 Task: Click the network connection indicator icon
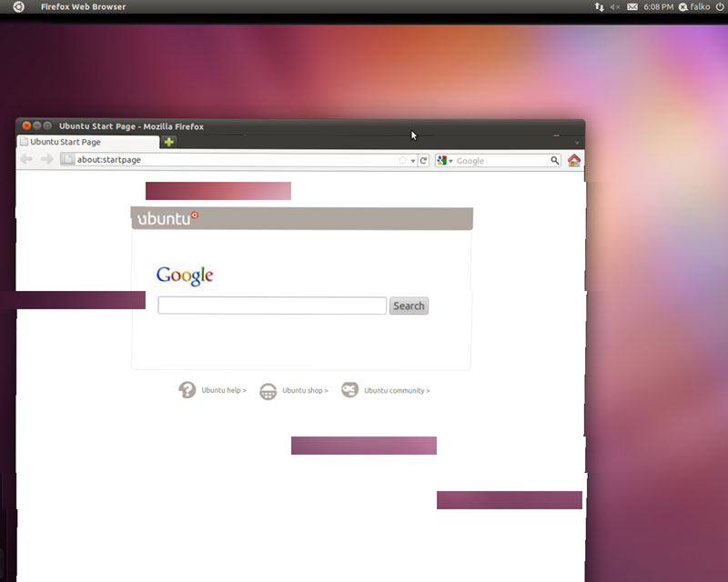click(600, 7)
